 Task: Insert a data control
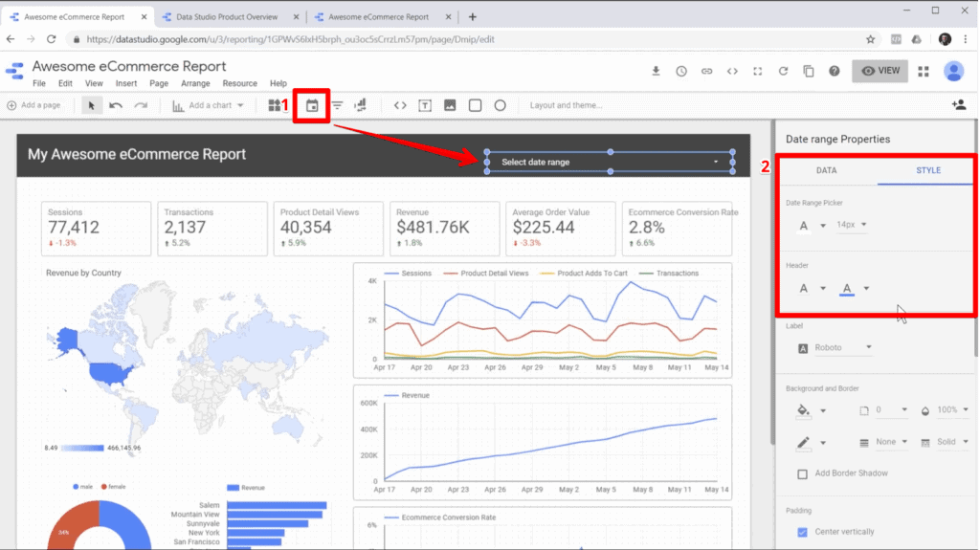click(361, 105)
